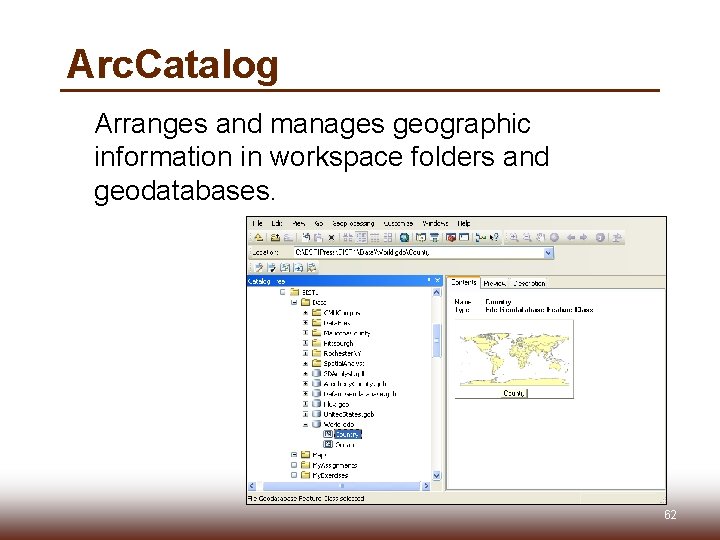Image resolution: width=720 pixels, height=540 pixels.
Task: Click Catalog Tree scroll left arrow
Action: (252, 486)
